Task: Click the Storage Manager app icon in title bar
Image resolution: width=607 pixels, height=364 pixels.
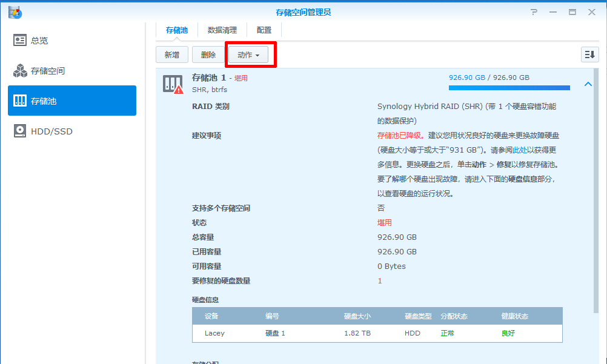Action: (15, 12)
